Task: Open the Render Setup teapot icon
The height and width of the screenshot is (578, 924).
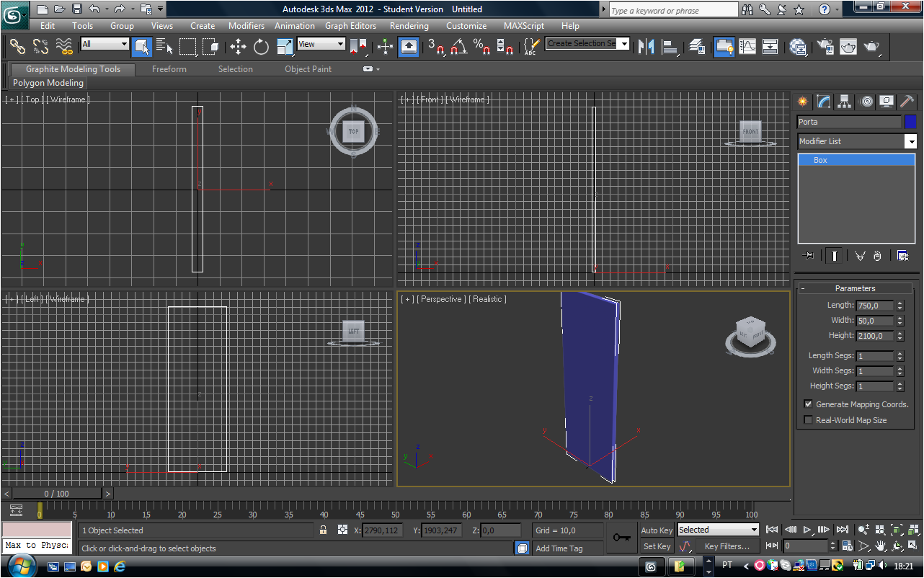Action: pyautogui.click(x=825, y=47)
